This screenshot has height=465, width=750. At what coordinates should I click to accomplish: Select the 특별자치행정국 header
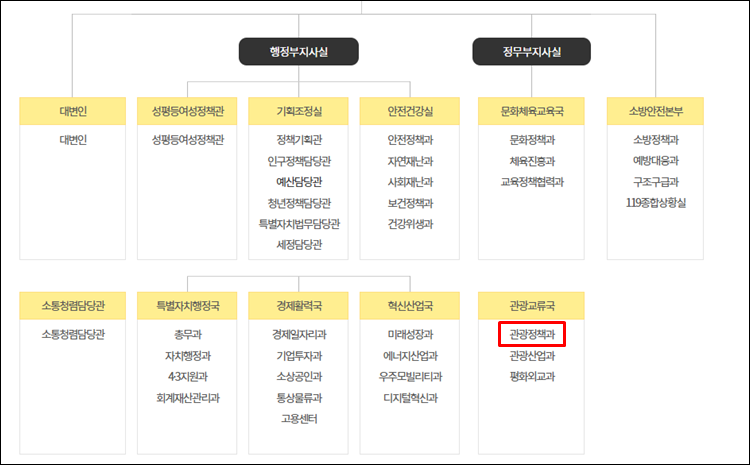(187, 306)
